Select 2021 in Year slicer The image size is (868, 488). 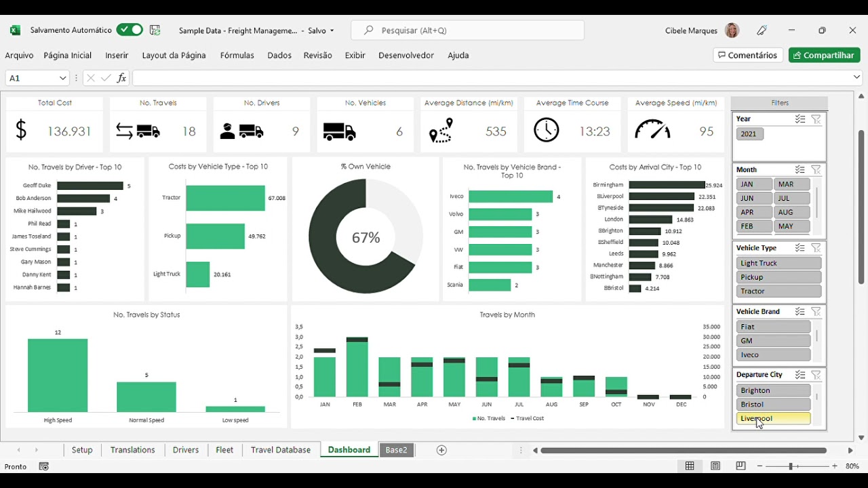pos(749,134)
